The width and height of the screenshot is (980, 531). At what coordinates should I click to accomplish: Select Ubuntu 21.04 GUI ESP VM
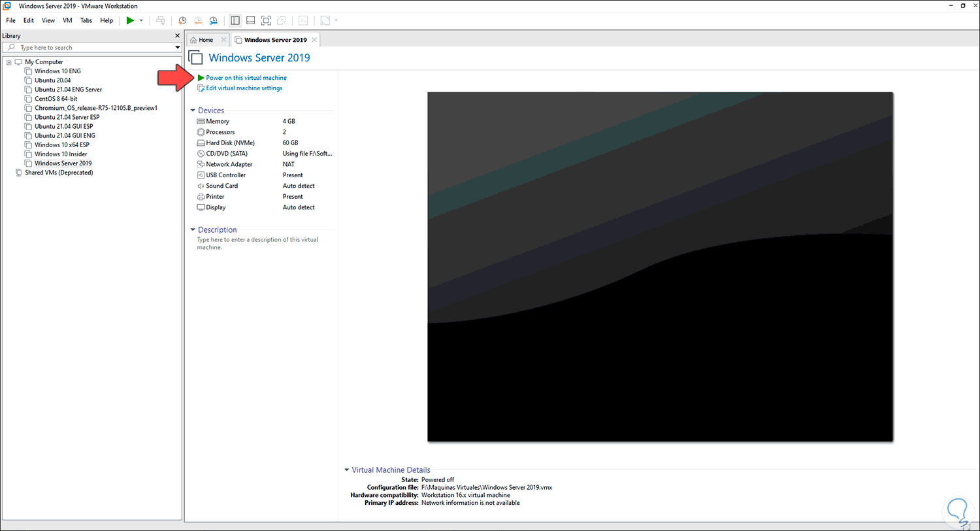click(x=64, y=126)
